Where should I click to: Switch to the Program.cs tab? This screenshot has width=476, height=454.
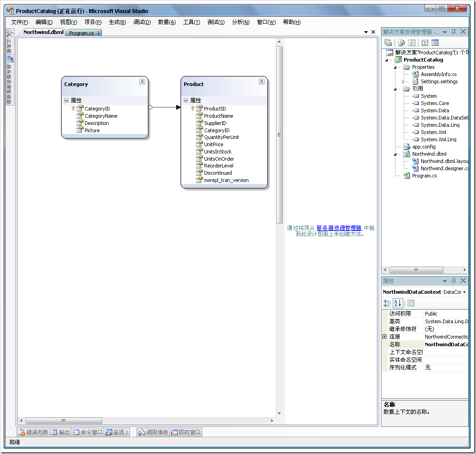tap(83, 33)
